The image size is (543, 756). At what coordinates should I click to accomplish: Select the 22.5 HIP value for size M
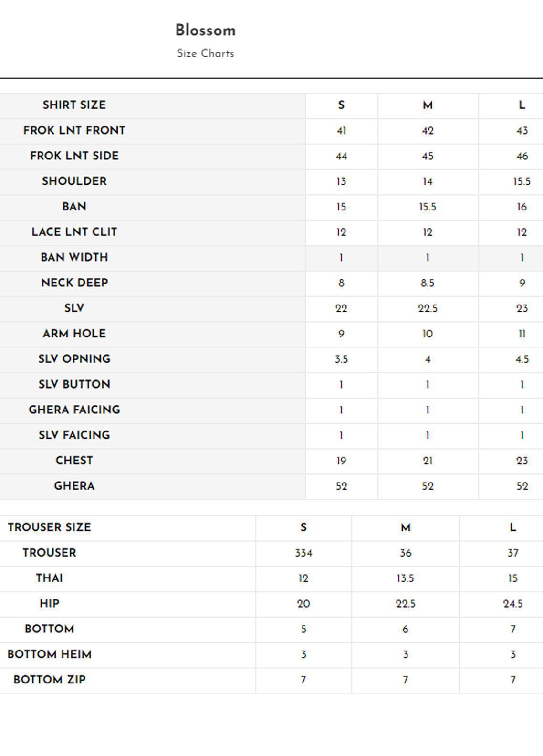tap(406, 604)
